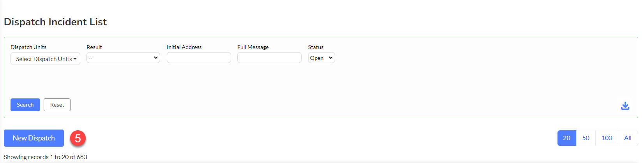Expand the Result dropdown
The image size is (644, 163).
(x=123, y=58)
